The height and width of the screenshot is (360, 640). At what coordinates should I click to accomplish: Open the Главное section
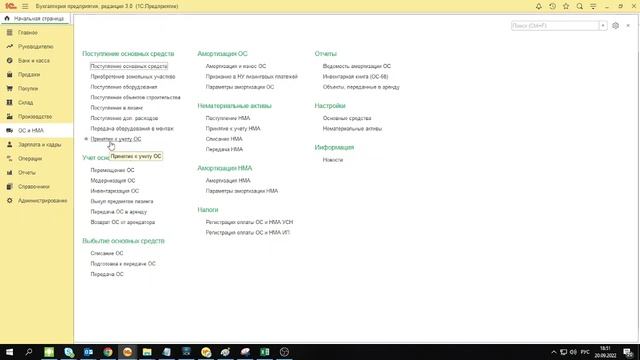28,33
